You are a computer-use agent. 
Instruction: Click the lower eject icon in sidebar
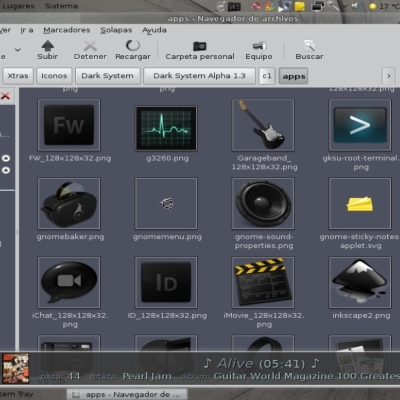[6, 170]
